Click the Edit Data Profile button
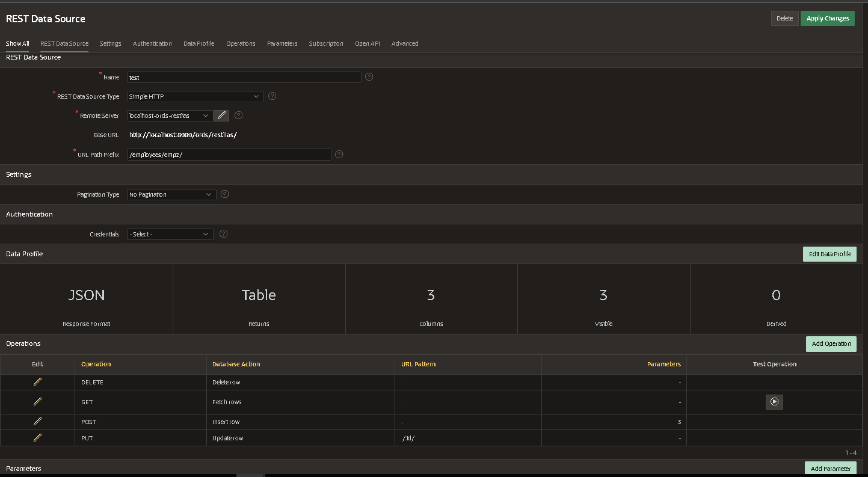The image size is (868, 477). [x=830, y=254]
